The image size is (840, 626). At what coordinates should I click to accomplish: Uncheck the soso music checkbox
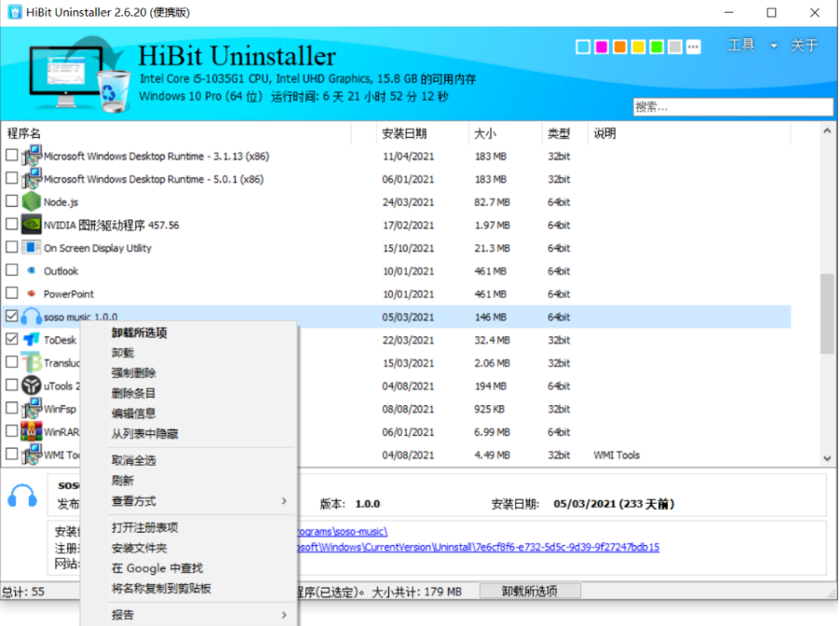(12, 316)
